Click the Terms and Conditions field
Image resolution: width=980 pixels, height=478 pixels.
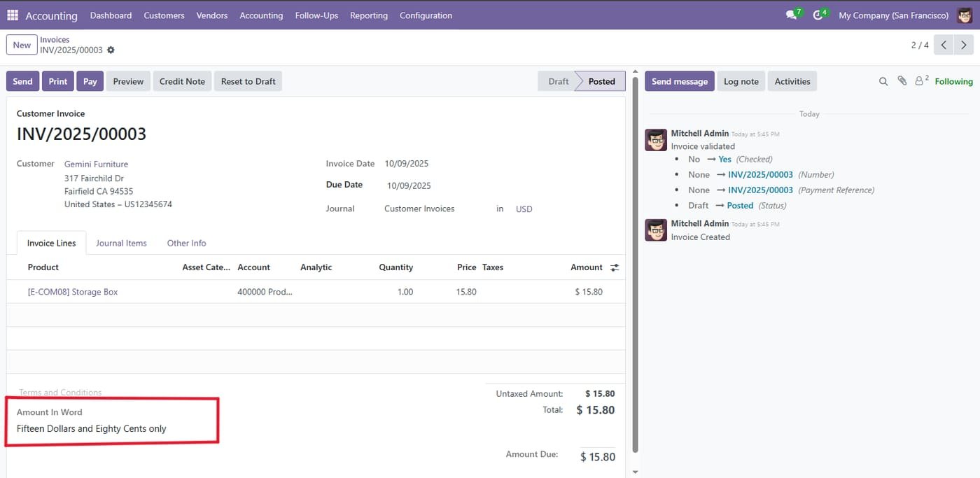click(60, 393)
